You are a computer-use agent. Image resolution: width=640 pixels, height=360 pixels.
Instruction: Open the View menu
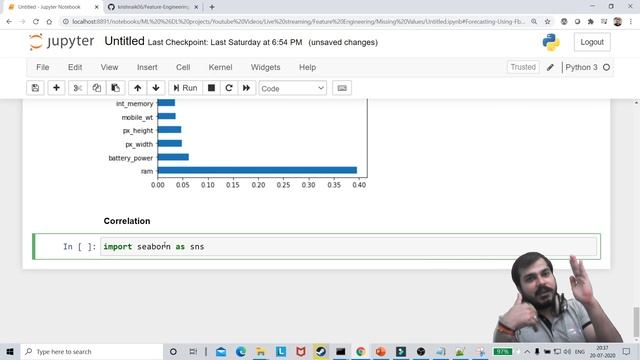(109, 67)
